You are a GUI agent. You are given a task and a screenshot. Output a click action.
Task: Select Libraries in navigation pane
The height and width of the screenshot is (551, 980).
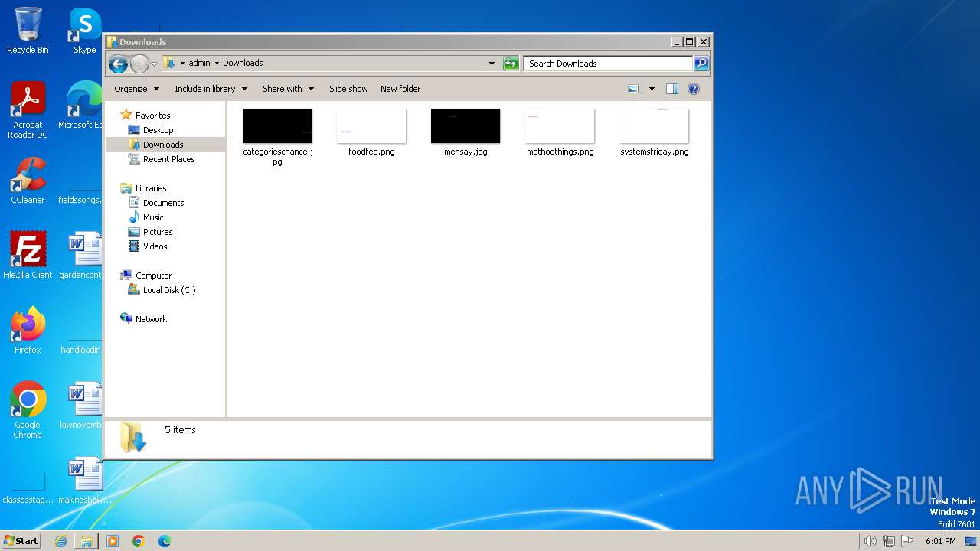(151, 188)
